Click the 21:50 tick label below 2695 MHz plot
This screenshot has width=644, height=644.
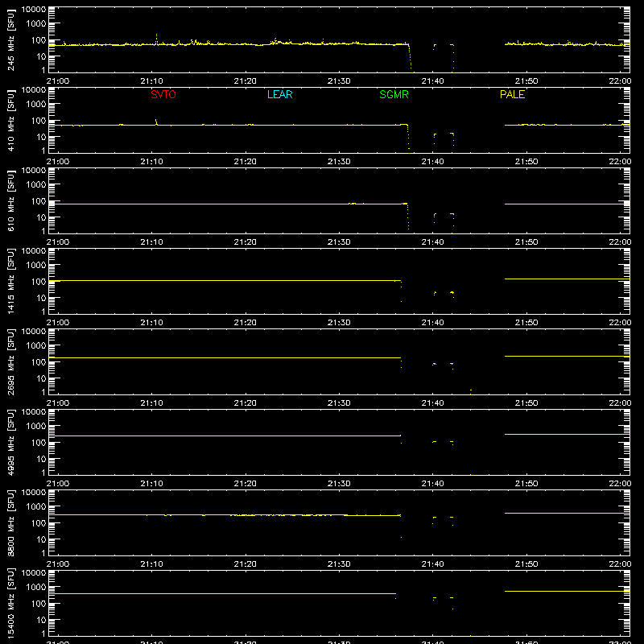pyautogui.click(x=526, y=403)
